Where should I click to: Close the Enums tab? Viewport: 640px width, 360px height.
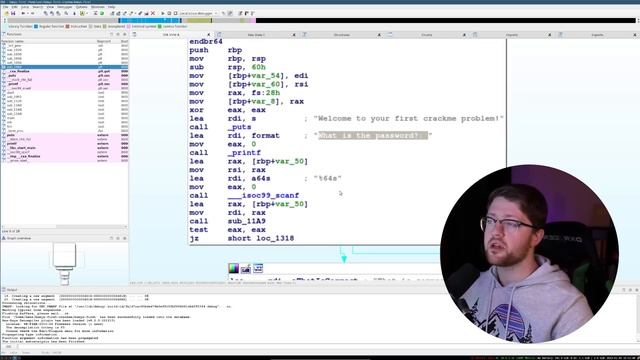click(x=464, y=35)
